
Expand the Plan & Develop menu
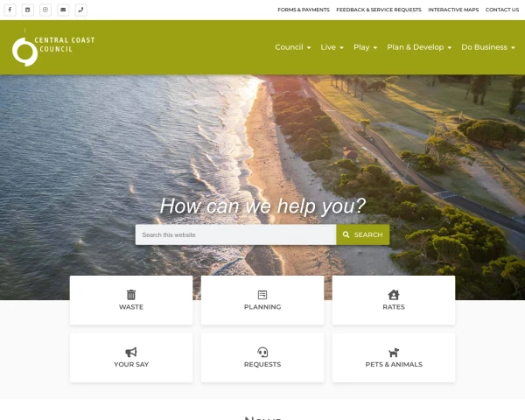pos(419,47)
